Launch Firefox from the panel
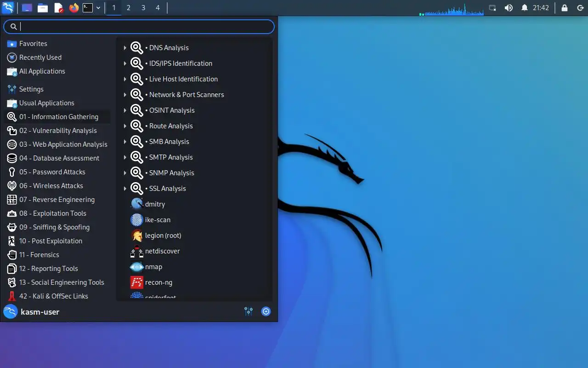Screen dimensions: 588x368 pos(74,8)
